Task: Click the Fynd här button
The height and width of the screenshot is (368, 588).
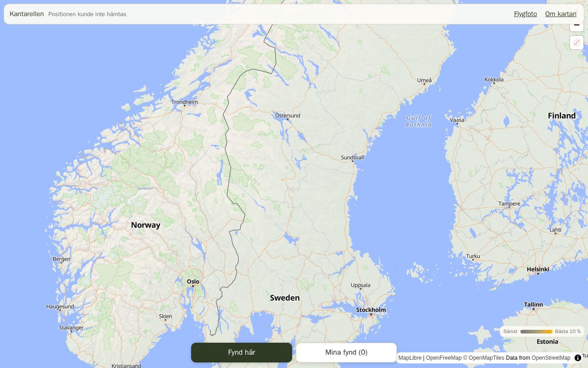Action: click(242, 352)
